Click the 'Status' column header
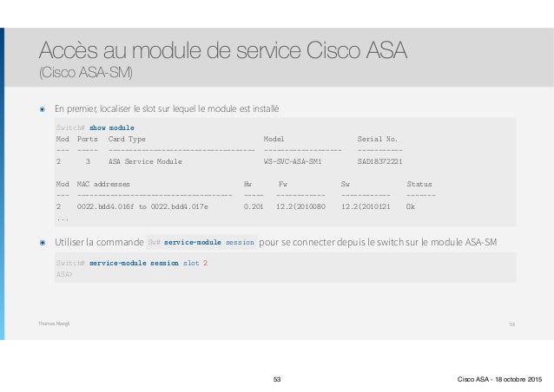 [419, 184]
